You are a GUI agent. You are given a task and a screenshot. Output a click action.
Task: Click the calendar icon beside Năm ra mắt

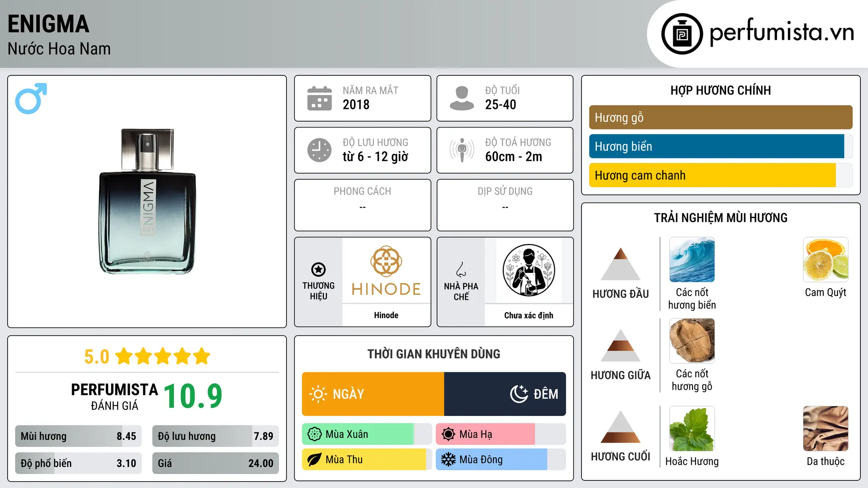[320, 98]
